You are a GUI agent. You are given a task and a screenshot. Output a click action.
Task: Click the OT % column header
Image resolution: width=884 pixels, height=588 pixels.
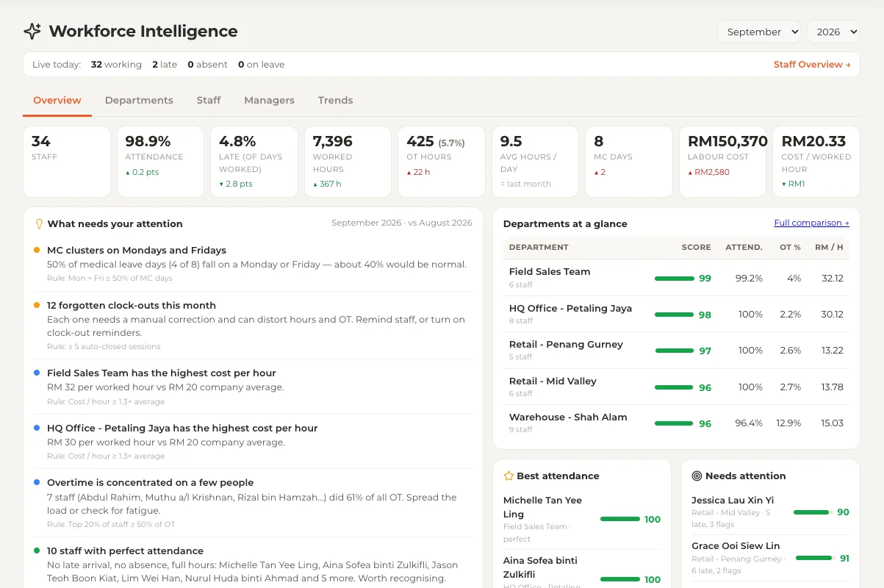(x=790, y=248)
